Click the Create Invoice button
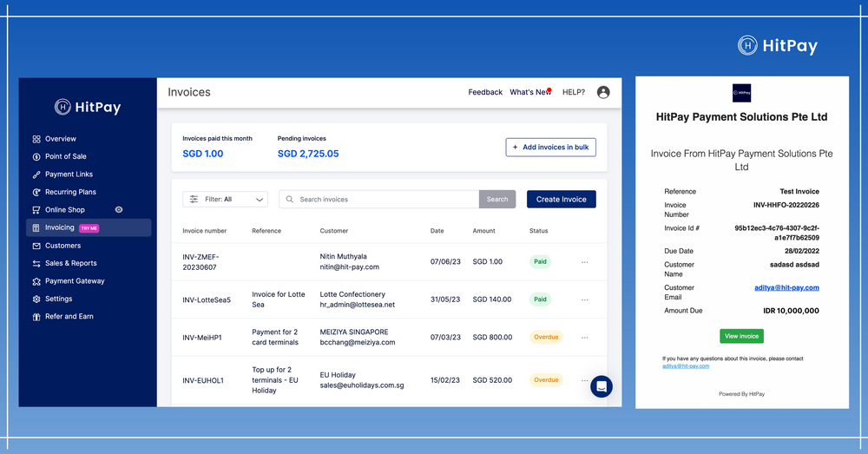Screen dimensions: 868x454 pyautogui.click(x=562, y=200)
